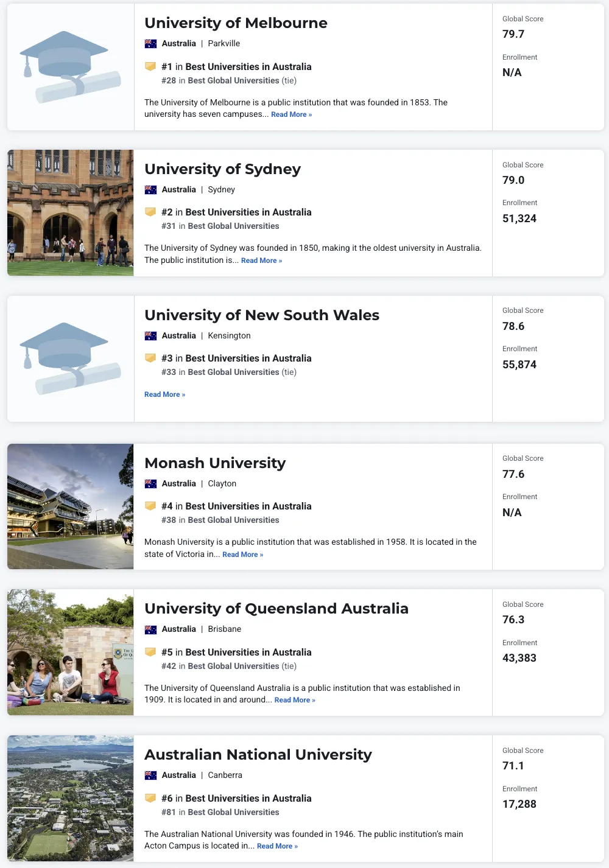This screenshot has height=868, width=609.
Task: Click the gold badge icon beside #1 ranking
Action: point(150,66)
